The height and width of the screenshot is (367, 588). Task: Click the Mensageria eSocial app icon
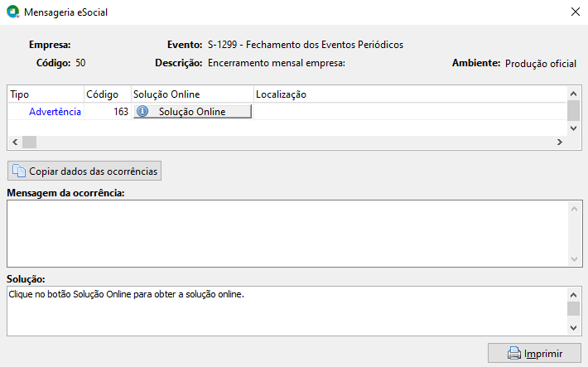coord(12,12)
